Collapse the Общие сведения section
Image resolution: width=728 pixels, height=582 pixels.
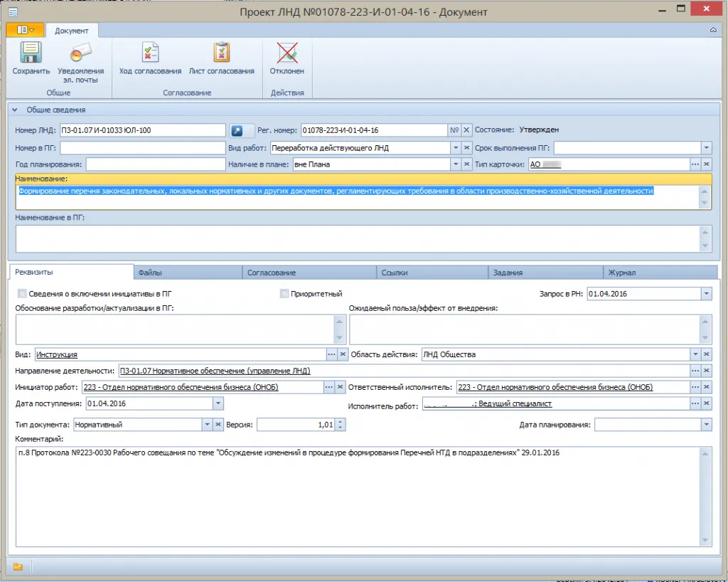point(14,110)
